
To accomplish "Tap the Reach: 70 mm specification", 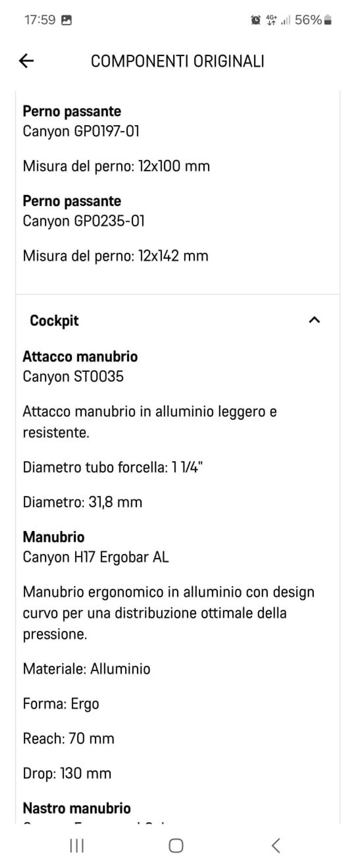I will click(x=69, y=738).
